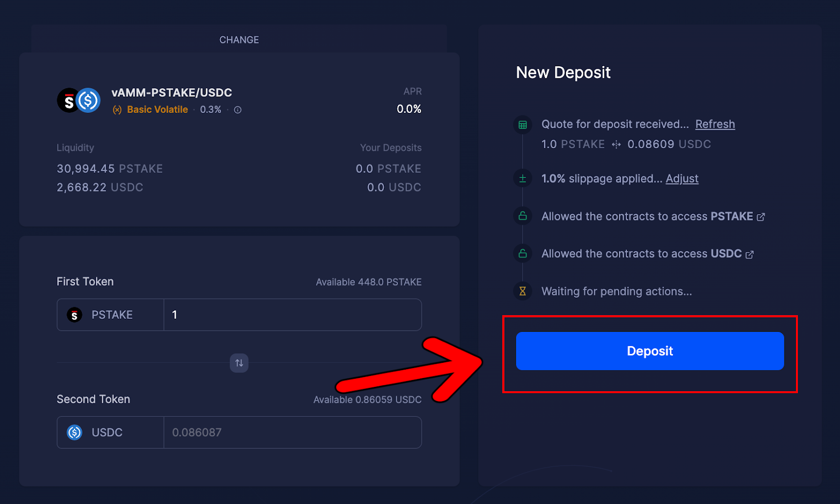Click the 0.3% fee label
This screenshot has height=504, width=840.
click(x=211, y=110)
